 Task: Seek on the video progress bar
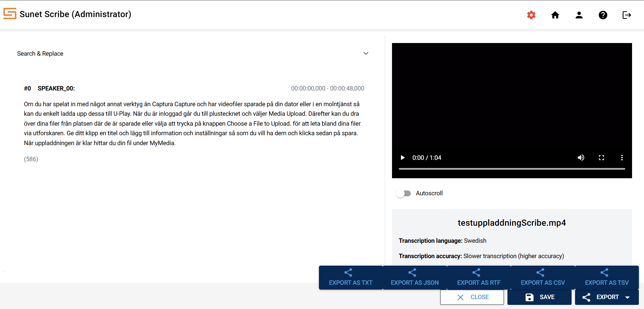tap(512, 169)
